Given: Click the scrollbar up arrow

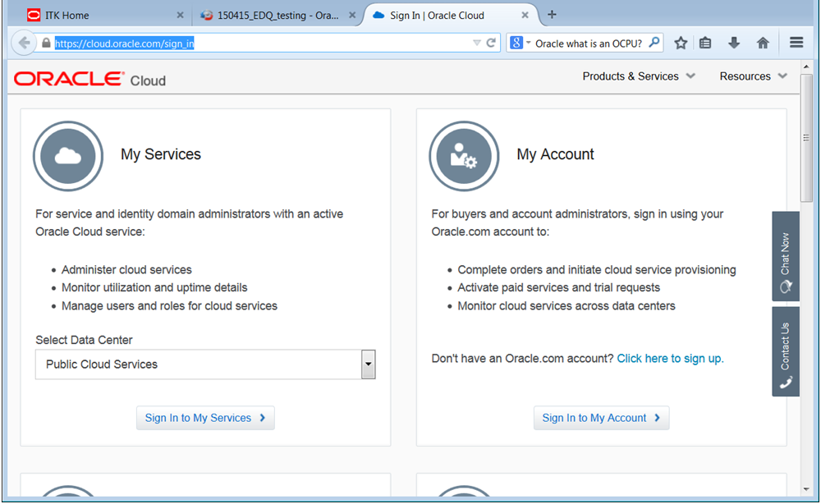Looking at the screenshot, I should [806, 66].
